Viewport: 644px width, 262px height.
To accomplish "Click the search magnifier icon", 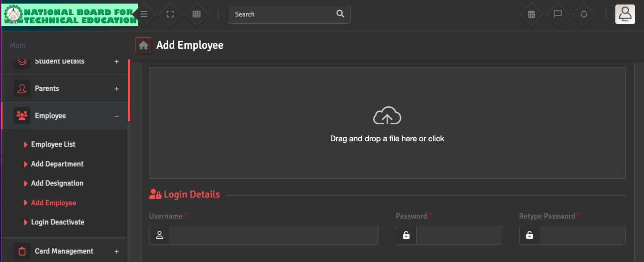I will 340,14.
